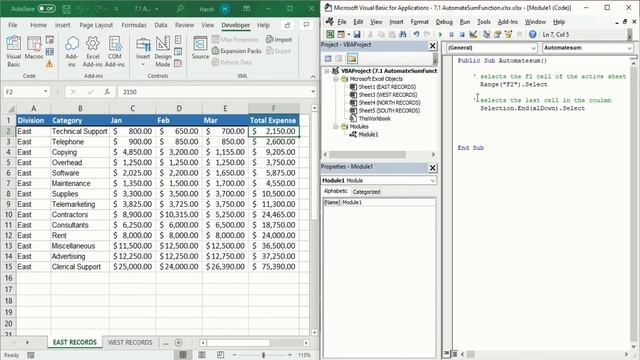Screen dimensions: 640x360
Task: Click the Break pause icon in VBA toolbar
Action: (451, 35)
